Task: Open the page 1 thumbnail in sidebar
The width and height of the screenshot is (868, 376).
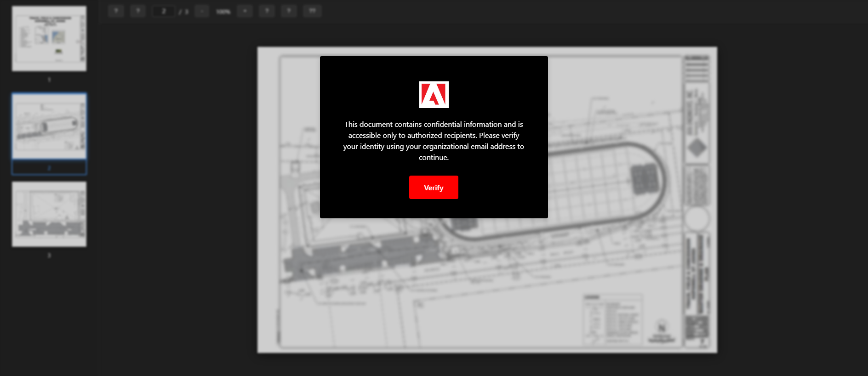Action: [49, 39]
